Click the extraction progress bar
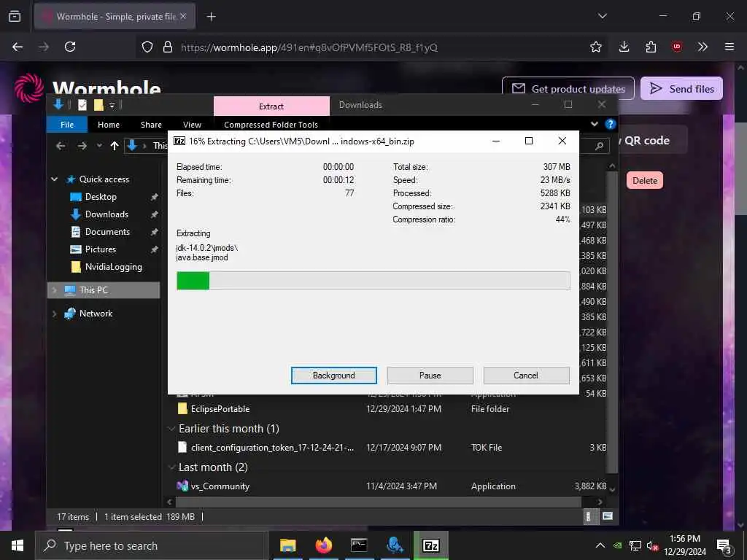747x560 pixels. tap(373, 281)
